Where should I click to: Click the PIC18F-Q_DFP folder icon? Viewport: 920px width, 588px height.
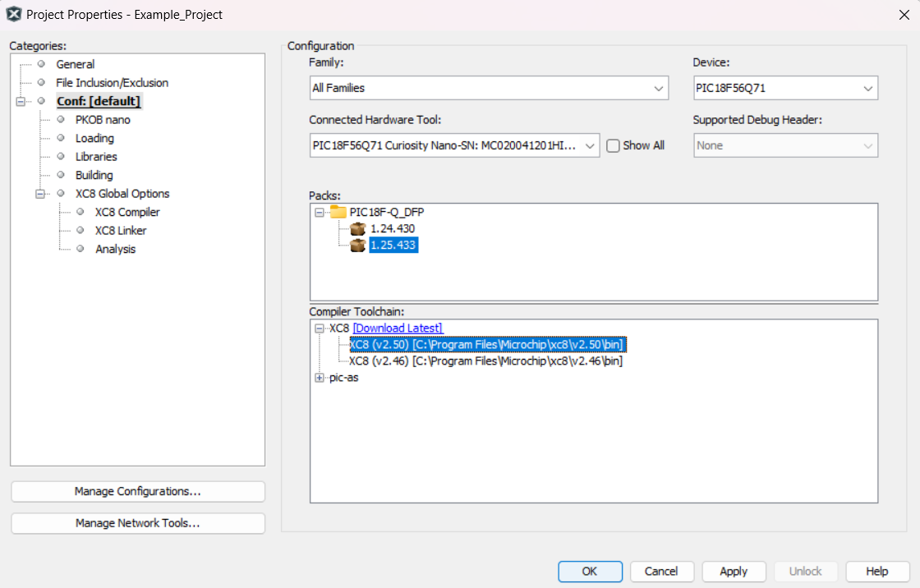pyautogui.click(x=338, y=212)
